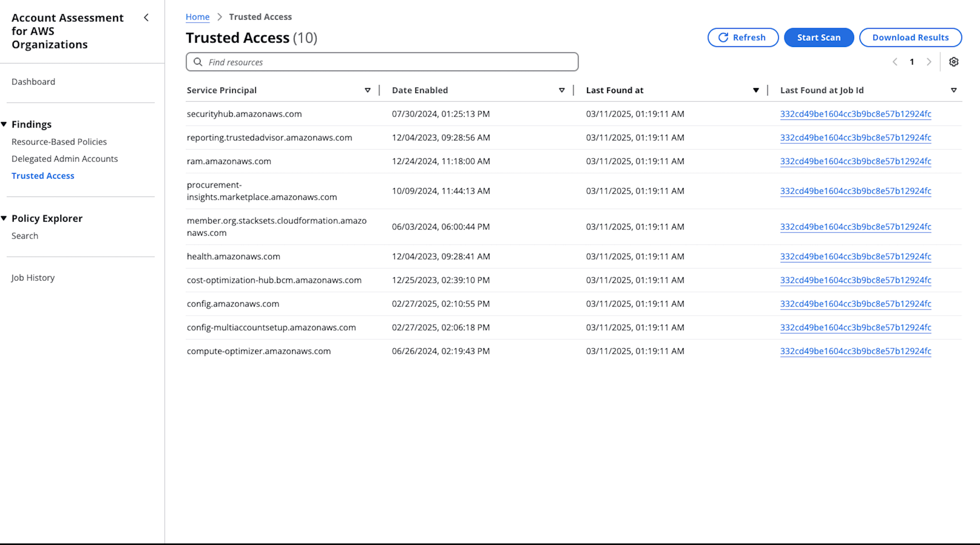Collapse the Findings section
The height and width of the screenshot is (545, 980).
[4, 124]
